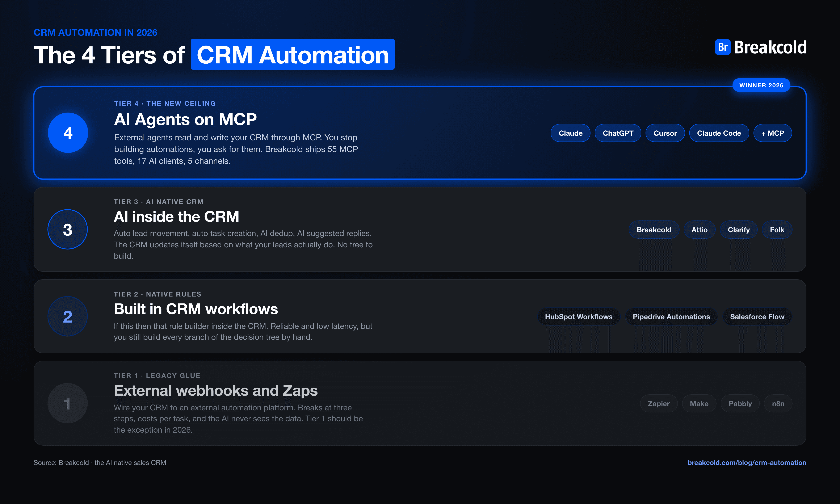This screenshot has height=504, width=840.
Task: Click the WINNER 2026 badge
Action: pyautogui.click(x=761, y=85)
